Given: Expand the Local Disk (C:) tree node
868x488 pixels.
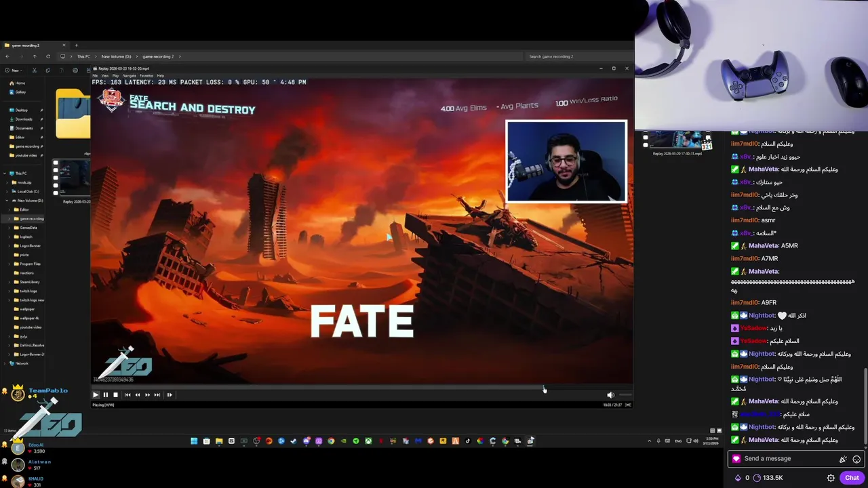Looking at the screenshot, I should pyautogui.click(x=7, y=191).
